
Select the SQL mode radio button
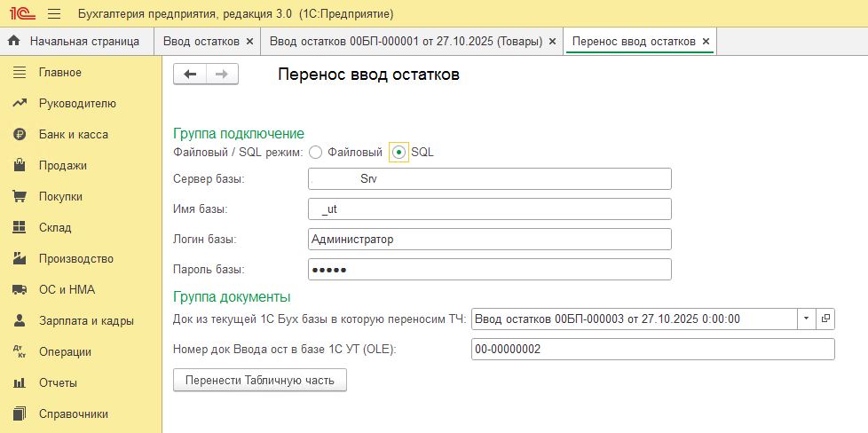[399, 153]
